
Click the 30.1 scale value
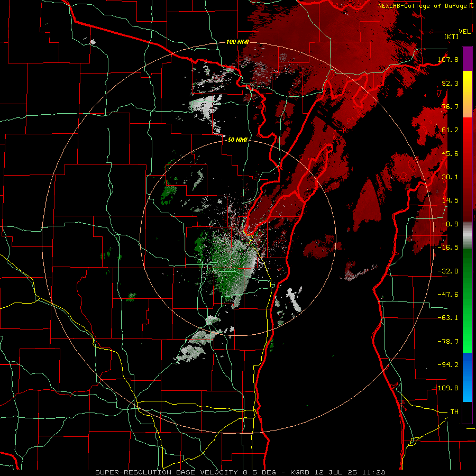[450, 177]
